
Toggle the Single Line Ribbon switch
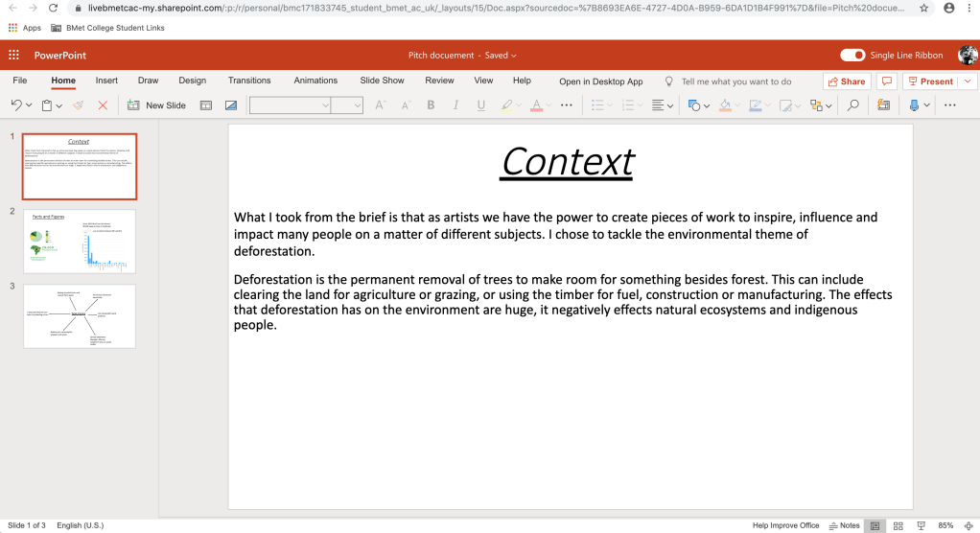(x=853, y=56)
